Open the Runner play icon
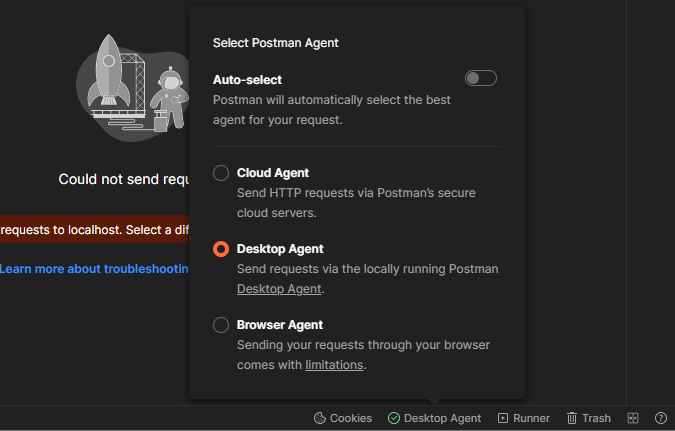 point(502,418)
